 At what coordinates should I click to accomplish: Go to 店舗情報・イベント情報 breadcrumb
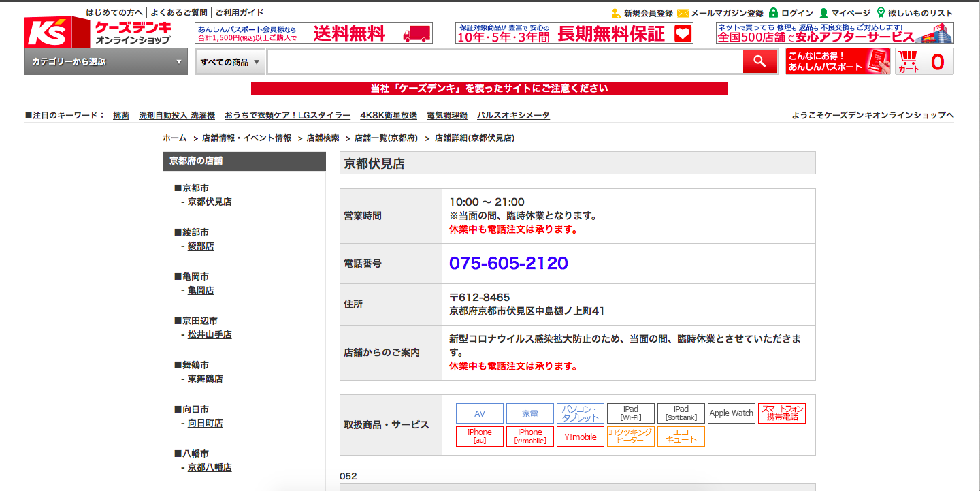point(246,138)
